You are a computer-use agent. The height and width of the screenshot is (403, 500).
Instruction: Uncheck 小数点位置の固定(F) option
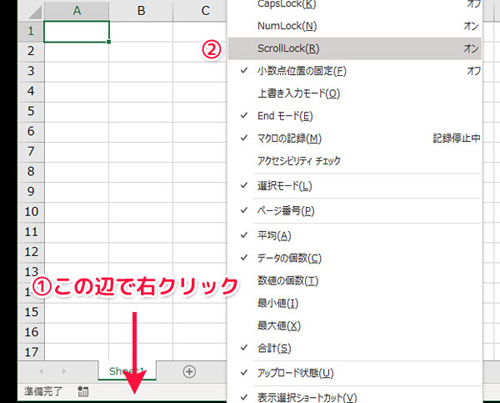[x=354, y=71]
